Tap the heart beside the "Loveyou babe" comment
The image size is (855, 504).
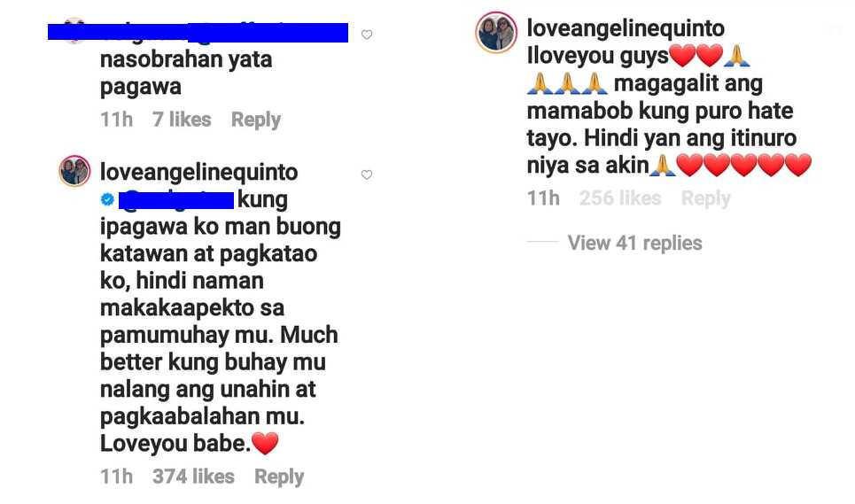[x=367, y=174]
